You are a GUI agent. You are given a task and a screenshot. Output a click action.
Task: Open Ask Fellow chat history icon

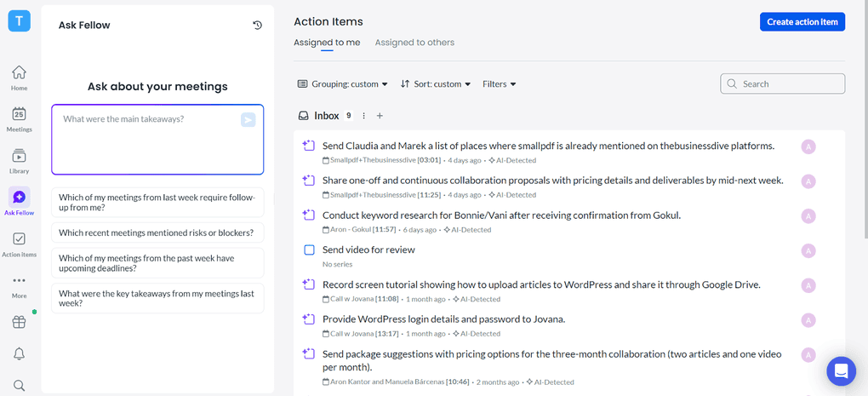click(x=257, y=26)
